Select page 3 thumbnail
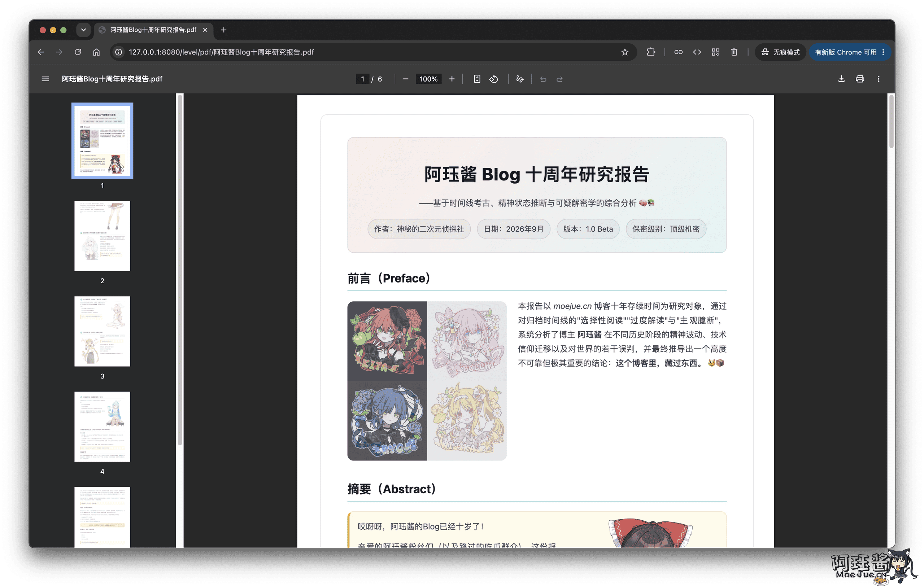Image resolution: width=924 pixels, height=586 pixels. coord(102,331)
